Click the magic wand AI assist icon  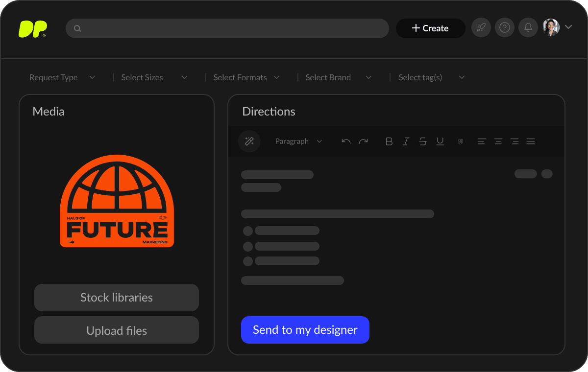tap(249, 141)
